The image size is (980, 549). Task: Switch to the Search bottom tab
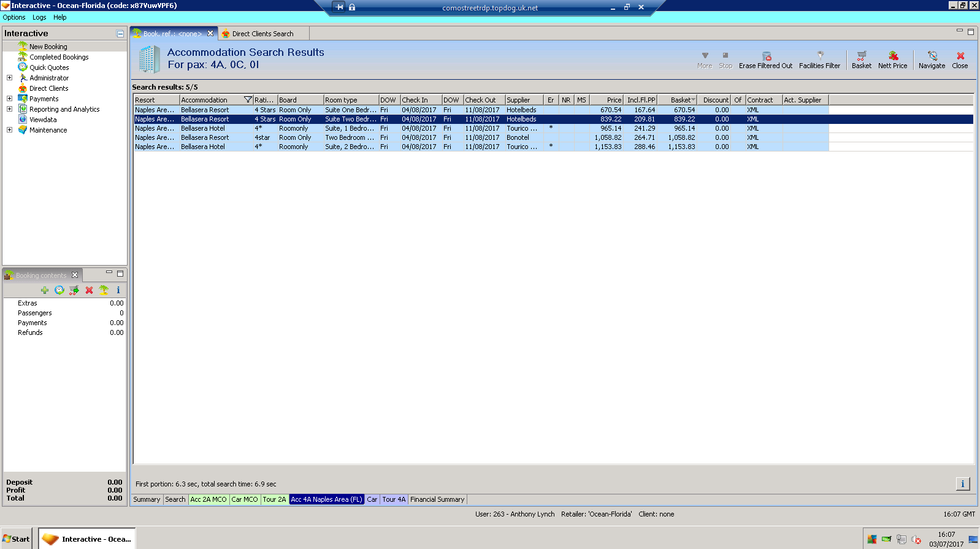175,499
